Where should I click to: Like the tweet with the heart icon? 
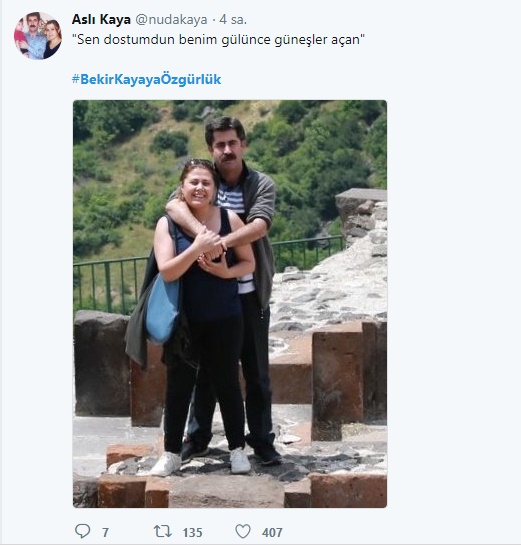(x=243, y=531)
